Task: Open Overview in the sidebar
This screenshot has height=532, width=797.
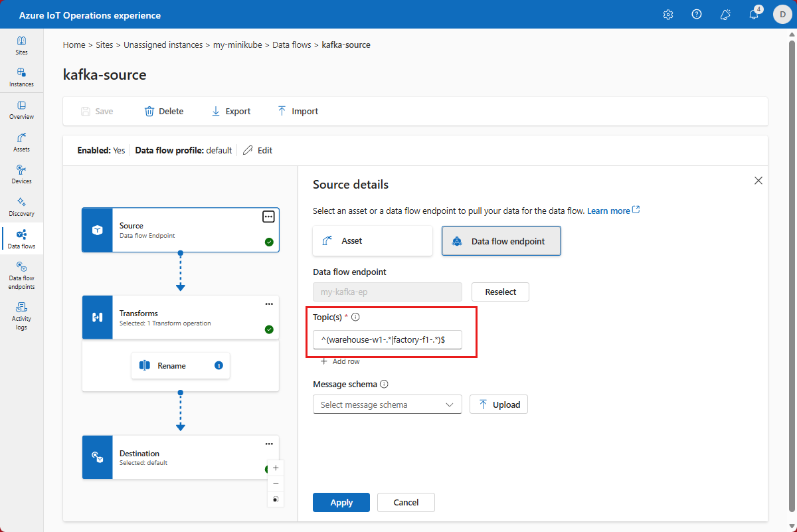Action: click(21, 110)
